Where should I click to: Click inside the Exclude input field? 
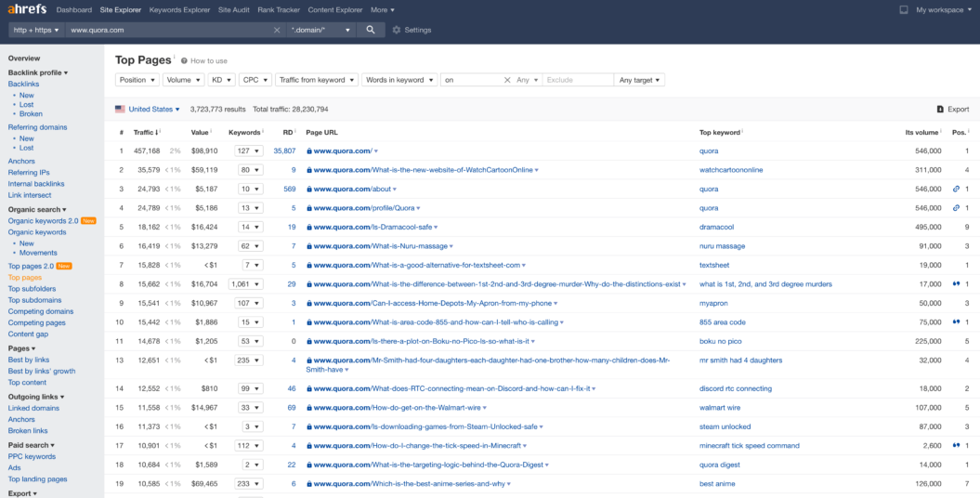578,80
